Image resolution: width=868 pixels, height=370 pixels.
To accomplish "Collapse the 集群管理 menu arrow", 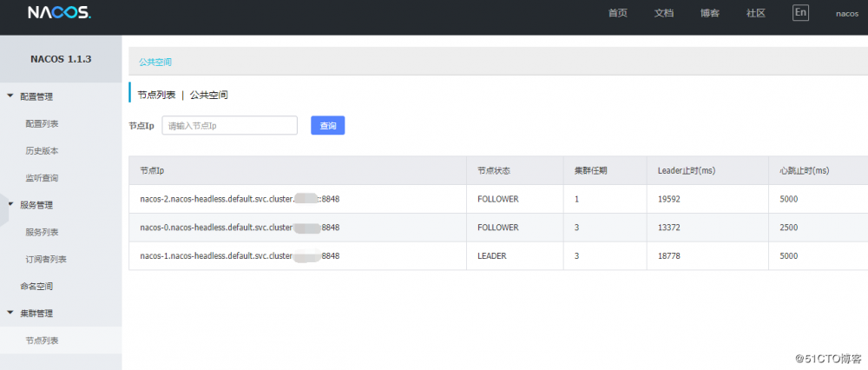I will click(x=10, y=313).
